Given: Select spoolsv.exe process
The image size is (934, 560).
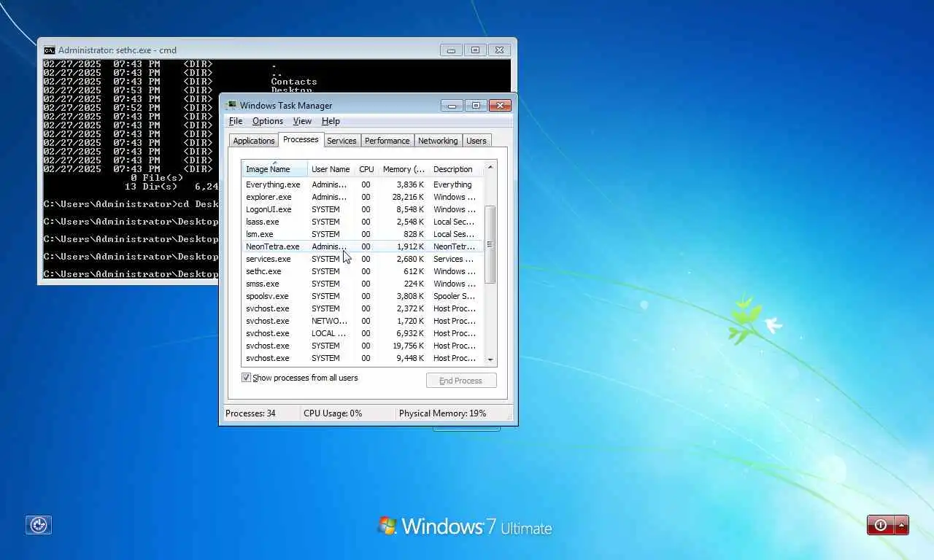Looking at the screenshot, I should (363, 296).
